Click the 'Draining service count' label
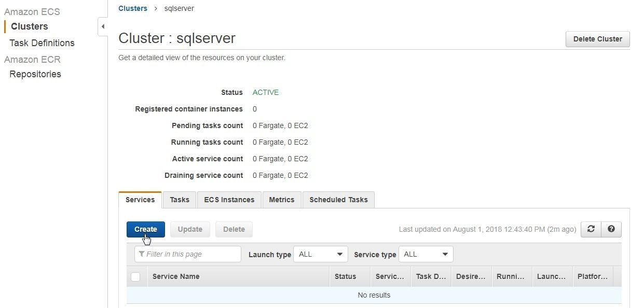Viewport: 644px width, 308px height. pos(203,175)
